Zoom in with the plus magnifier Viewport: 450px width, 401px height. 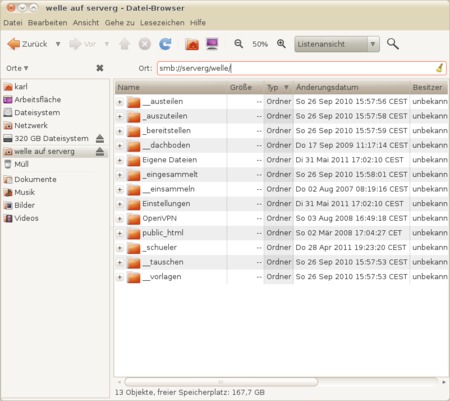pos(281,44)
